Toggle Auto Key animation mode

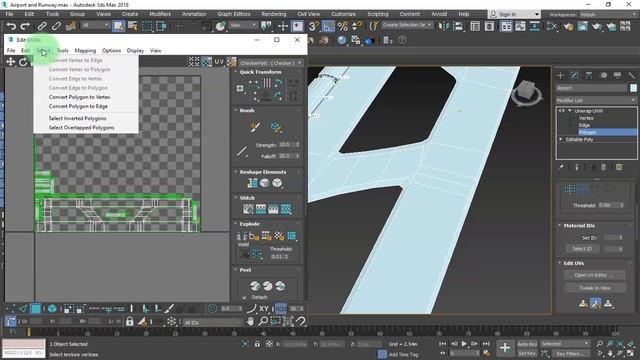(527, 344)
